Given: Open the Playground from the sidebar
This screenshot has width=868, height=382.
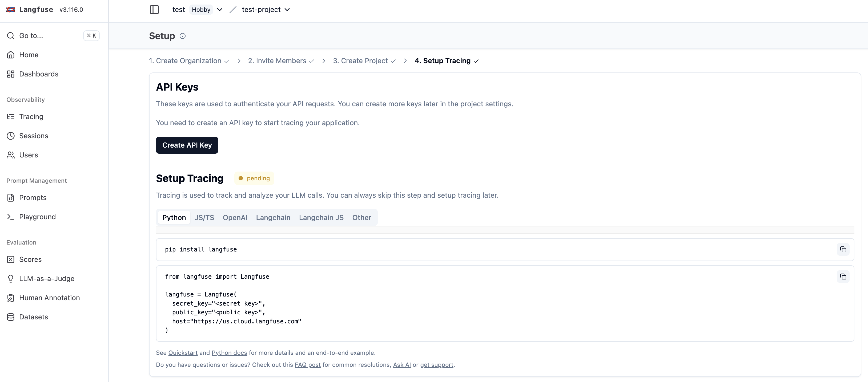Looking at the screenshot, I should [x=37, y=217].
